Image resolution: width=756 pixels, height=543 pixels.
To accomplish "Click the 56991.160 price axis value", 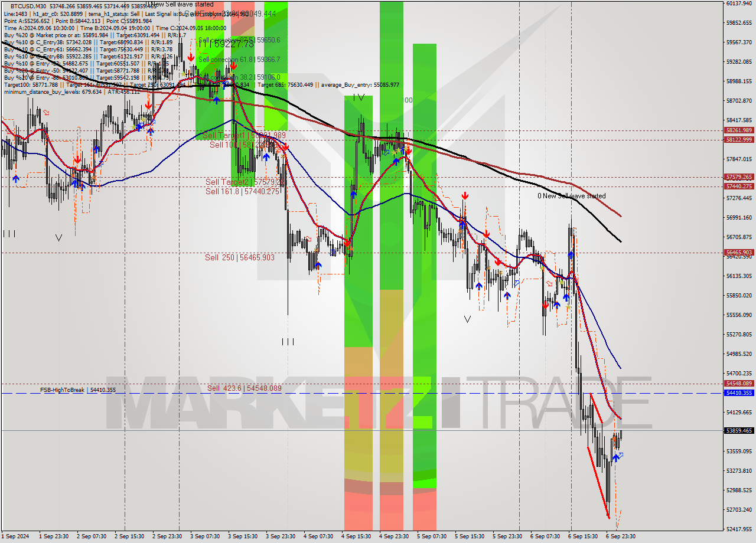I will 739,218.
